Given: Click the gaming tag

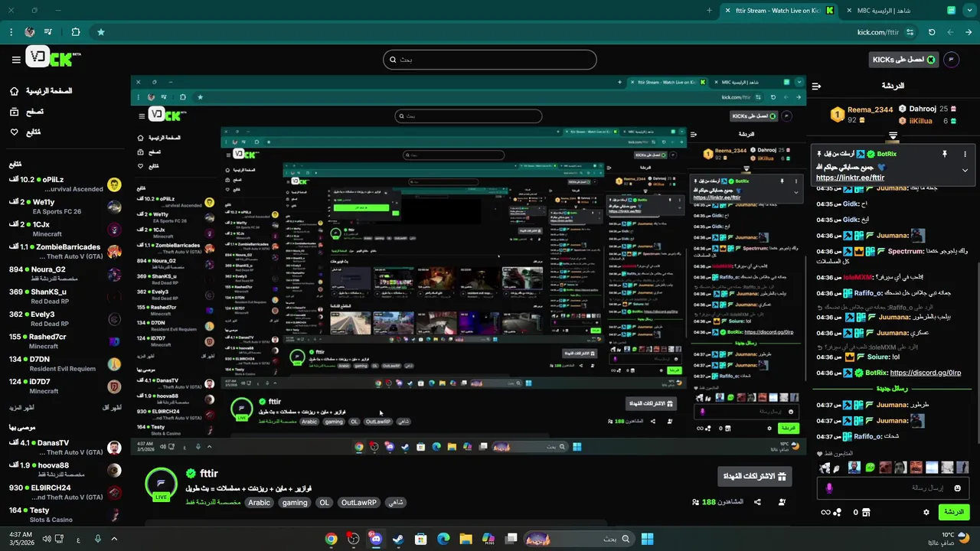Looking at the screenshot, I should tap(294, 503).
